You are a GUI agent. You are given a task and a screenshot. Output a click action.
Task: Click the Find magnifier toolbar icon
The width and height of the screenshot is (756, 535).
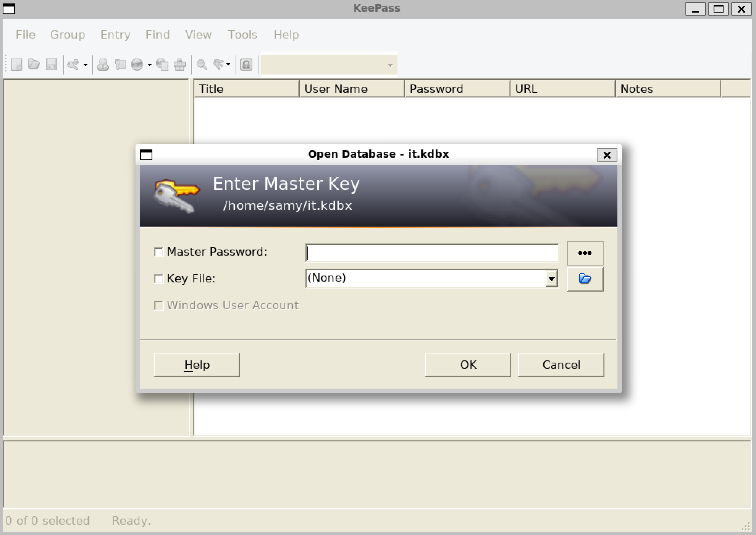coord(202,65)
